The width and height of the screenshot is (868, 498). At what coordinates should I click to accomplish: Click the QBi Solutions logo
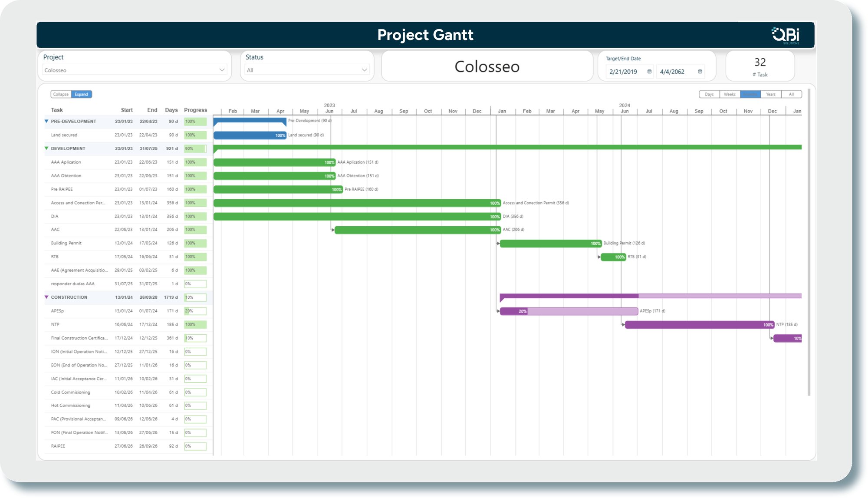786,35
